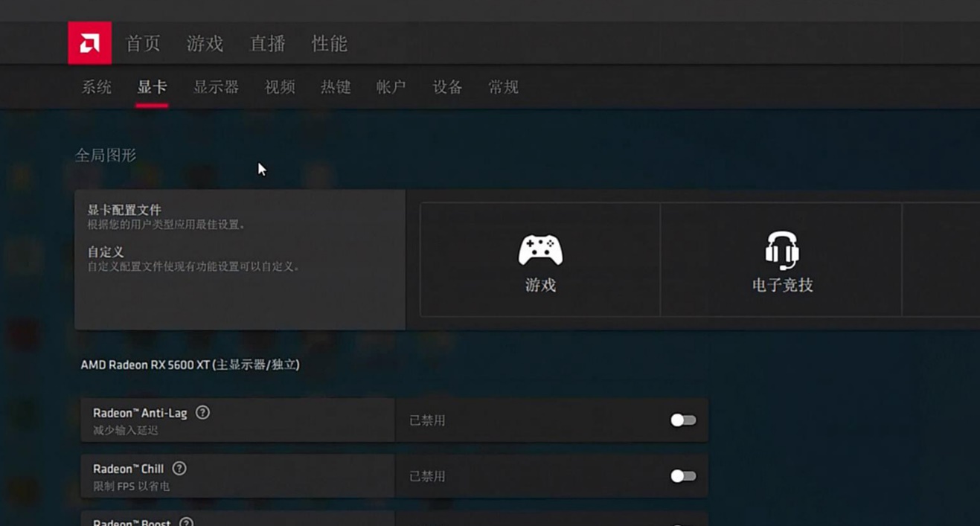Image resolution: width=980 pixels, height=526 pixels.
Task: Choose the 游戏 gamepad profile icon
Action: click(540, 250)
